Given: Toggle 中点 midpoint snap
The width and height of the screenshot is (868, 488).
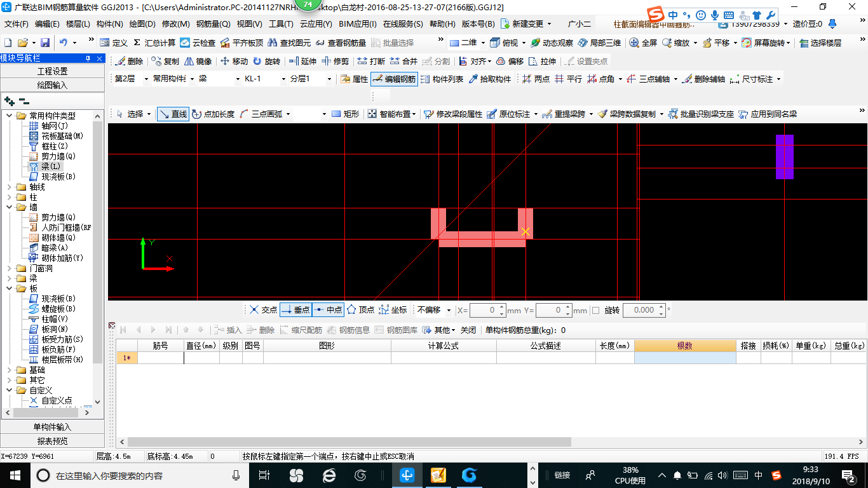Looking at the screenshot, I should (328, 310).
